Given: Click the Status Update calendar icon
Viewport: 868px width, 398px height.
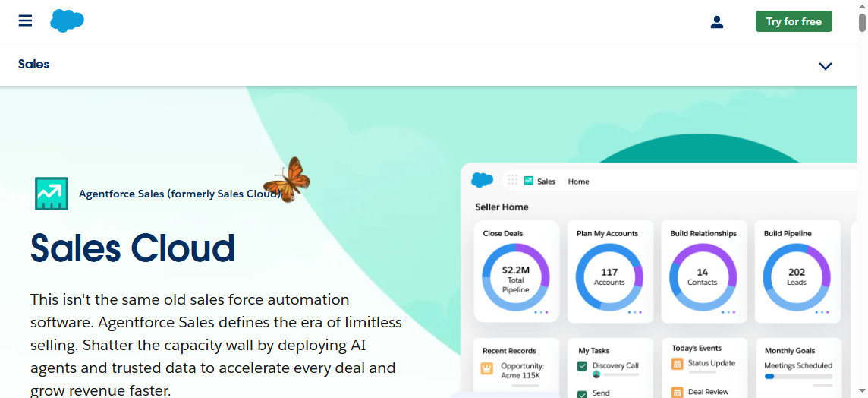Looking at the screenshot, I should point(677,364).
